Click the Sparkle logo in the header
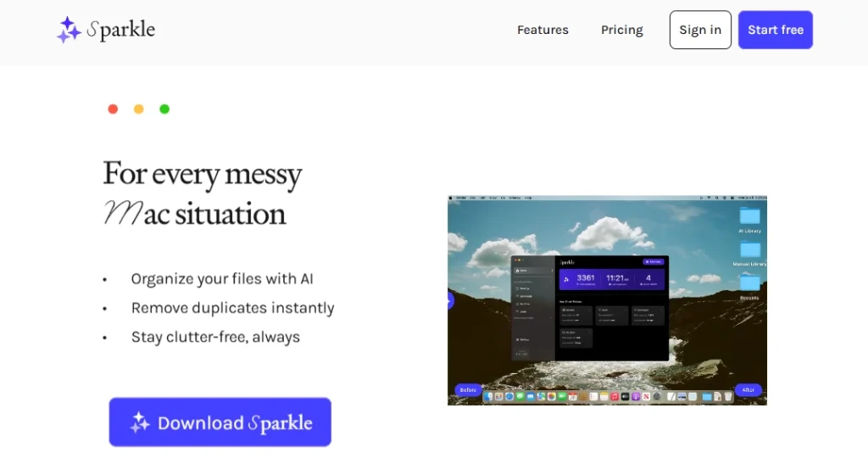Viewport: 868px width, 458px height. click(x=106, y=30)
